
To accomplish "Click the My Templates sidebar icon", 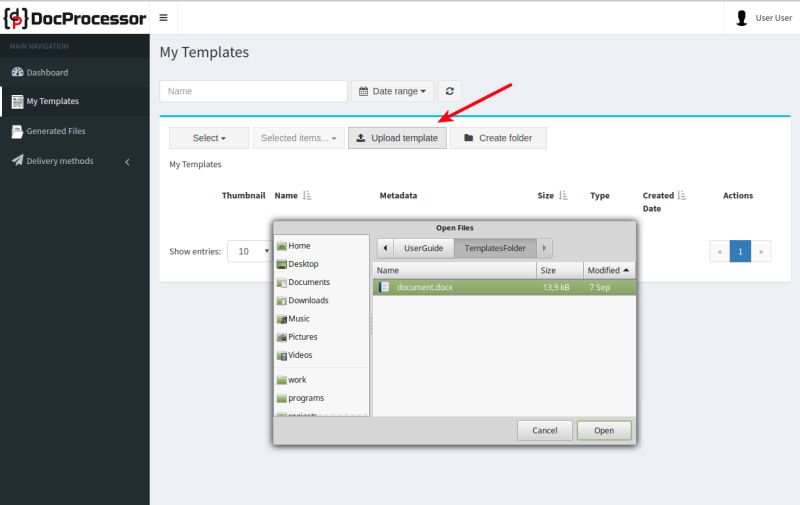I will pos(17,102).
